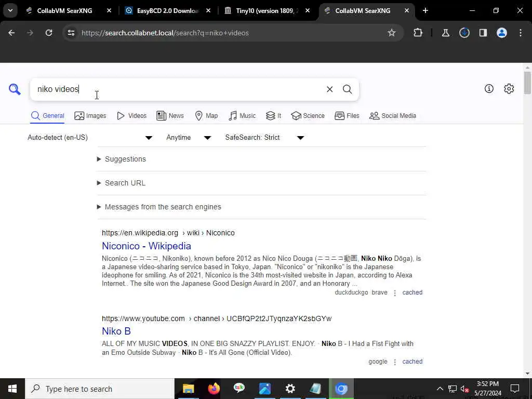Select the Files search category
Screen dimensions: 532x399
(347, 116)
